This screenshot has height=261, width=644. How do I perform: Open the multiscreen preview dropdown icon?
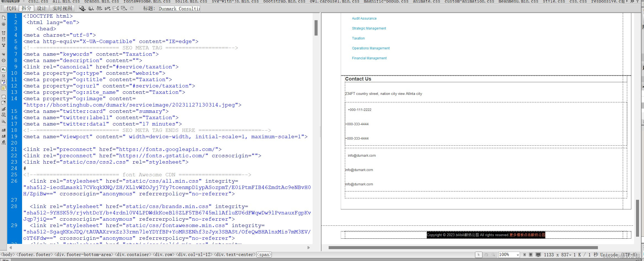[82, 8]
